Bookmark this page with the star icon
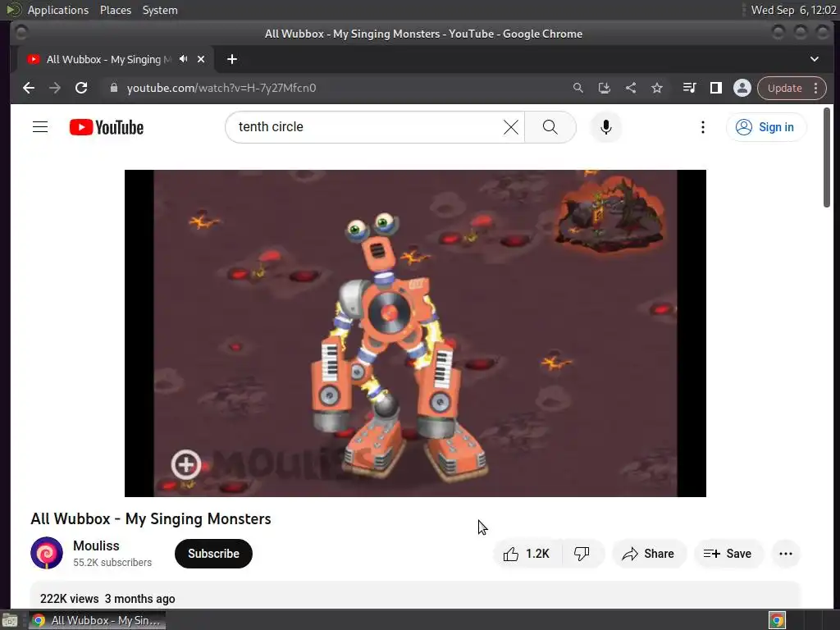Viewport: 840px width, 630px height. click(657, 88)
